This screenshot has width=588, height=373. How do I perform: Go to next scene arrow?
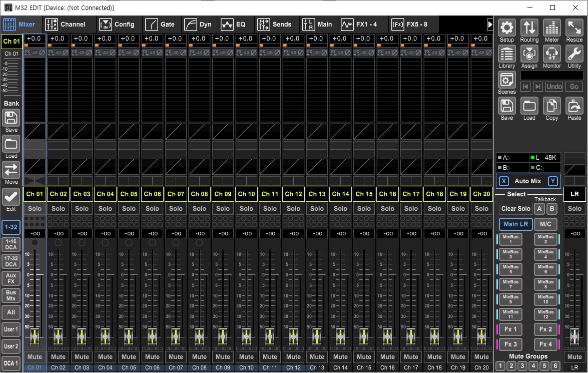[x=538, y=87]
